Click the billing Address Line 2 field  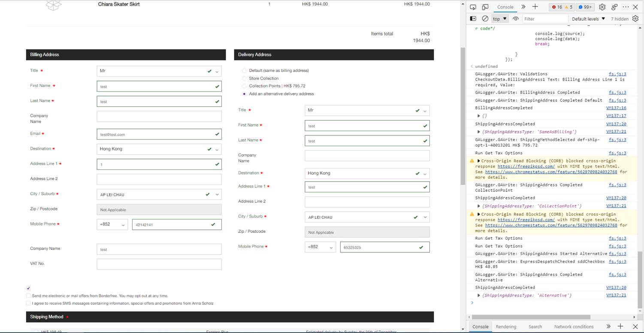coord(159,179)
